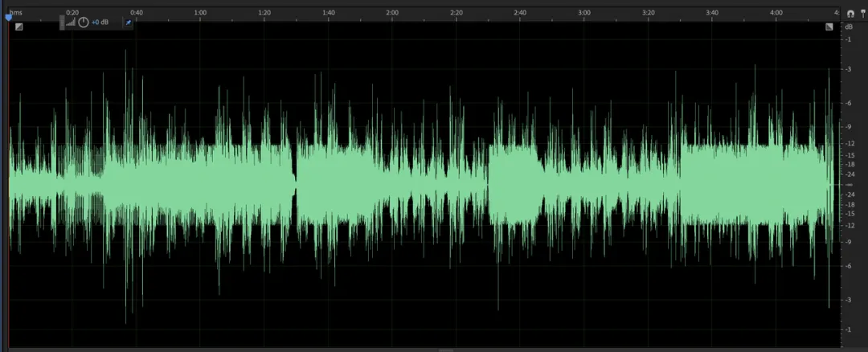The height and width of the screenshot is (352, 868).
Task: Jump to 2:00 on the time ruler
Action: click(392, 12)
